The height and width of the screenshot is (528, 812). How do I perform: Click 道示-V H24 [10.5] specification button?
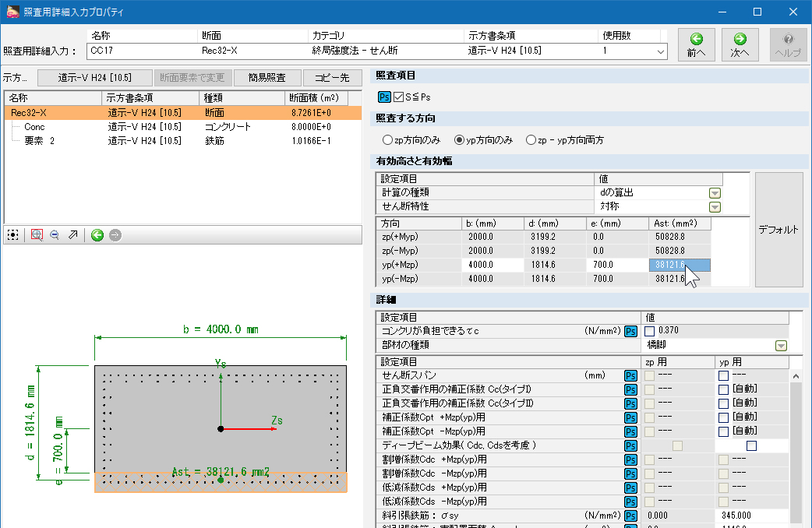[95, 78]
